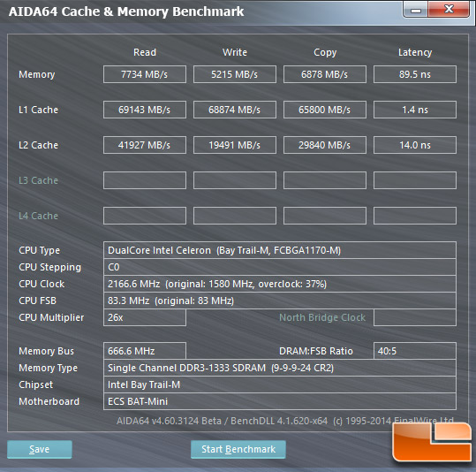Select CPU FSB value 83.3 MHz
This screenshot has height=472, width=476.
click(280, 301)
